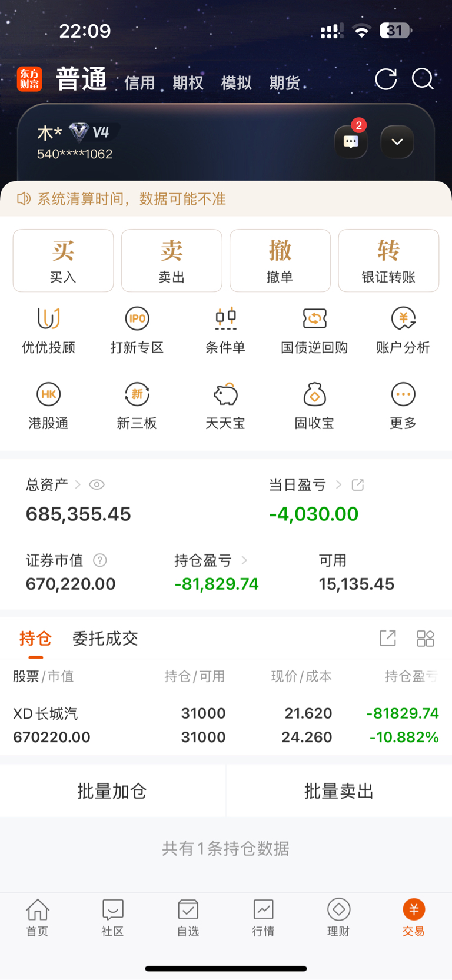Expand 总资产 details arrow

[x=78, y=484]
